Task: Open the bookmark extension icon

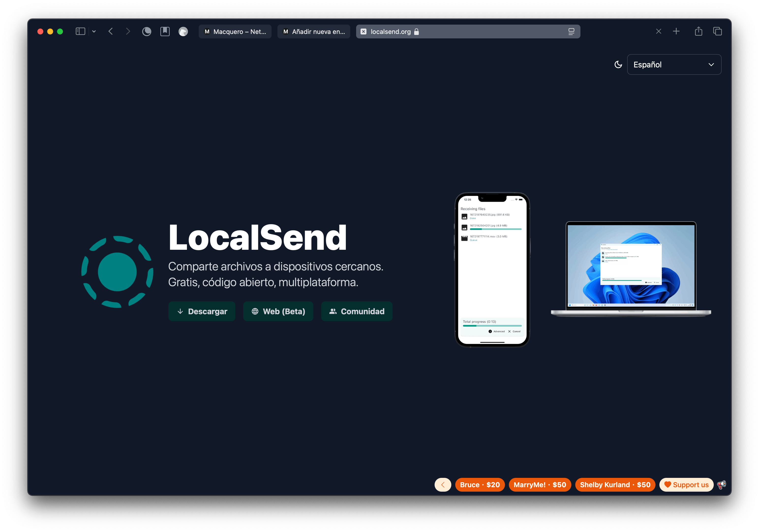Action: 165,31
